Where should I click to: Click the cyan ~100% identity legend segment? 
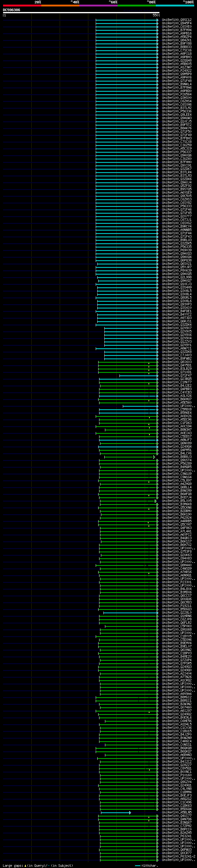pos(175,6)
